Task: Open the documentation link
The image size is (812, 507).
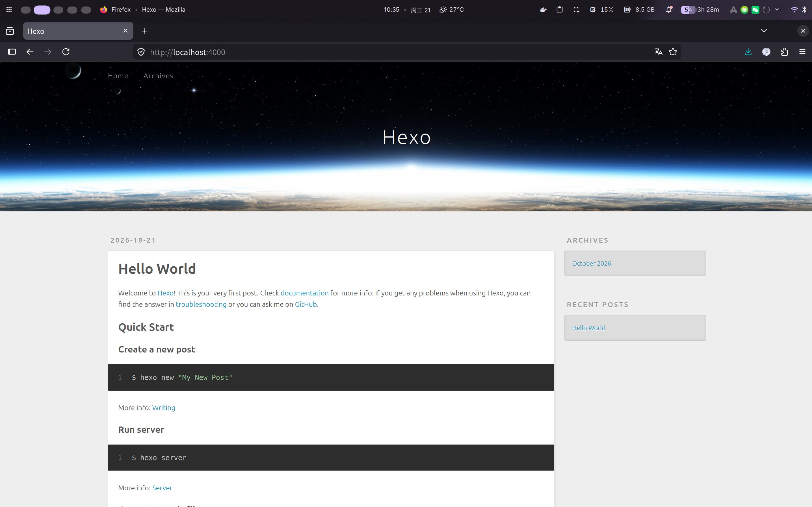Action: coord(304,293)
